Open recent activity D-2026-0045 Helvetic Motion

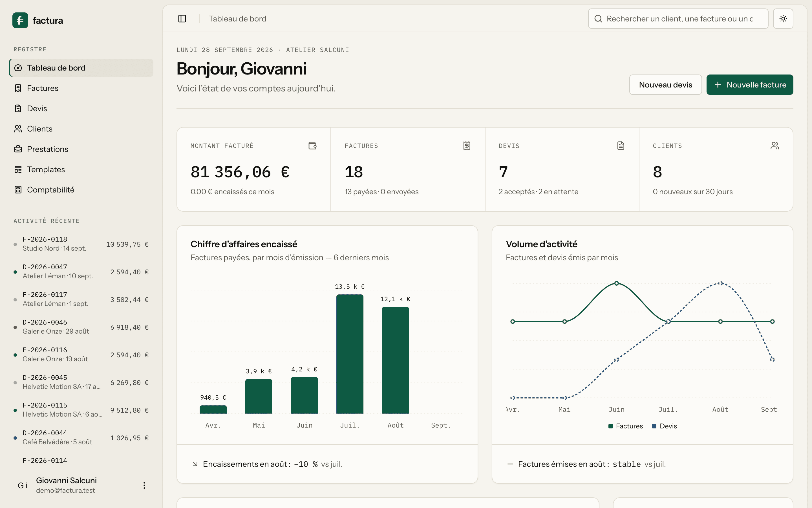81,382
